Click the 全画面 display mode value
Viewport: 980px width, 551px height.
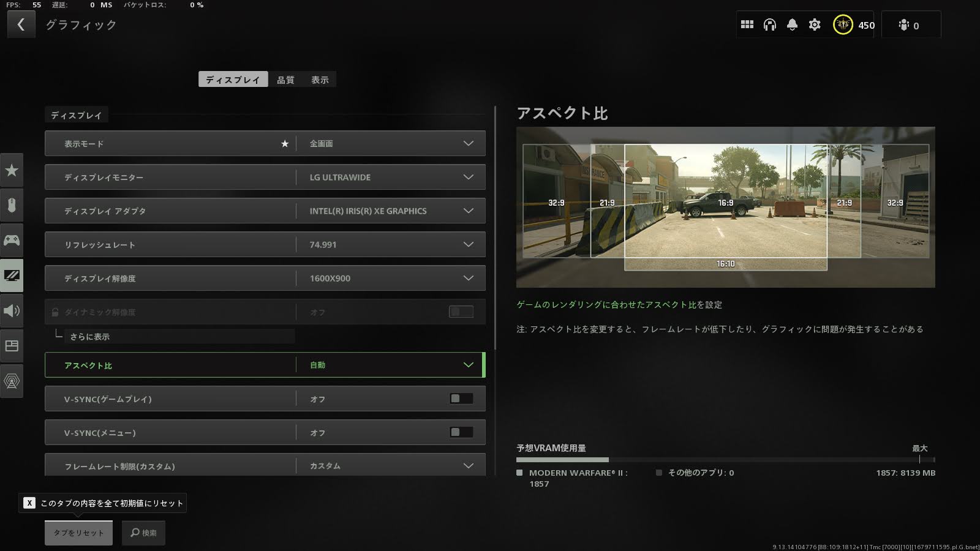tap(321, 143)
